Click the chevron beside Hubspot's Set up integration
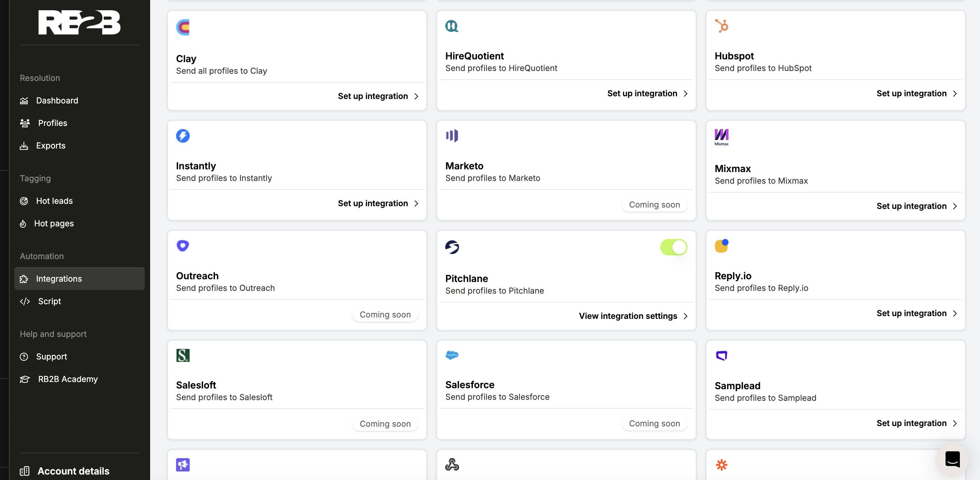This screenshot has height=480, width=980. (x=955, y=94)
